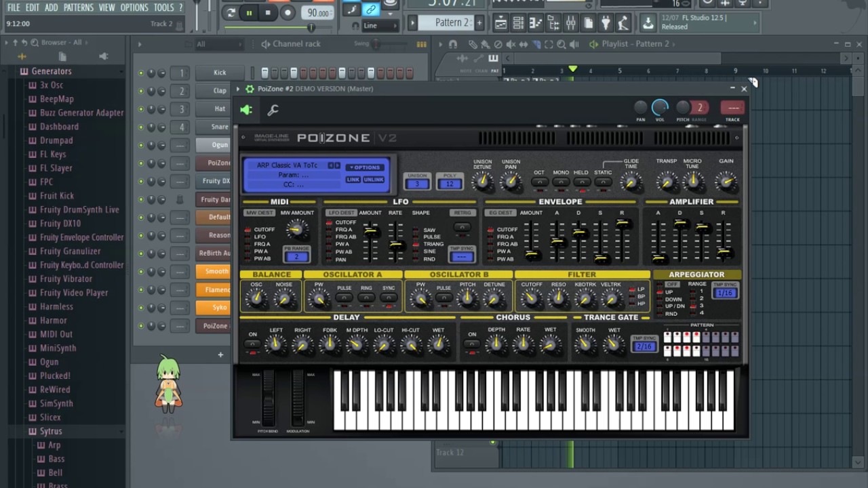The image size is (868, 488).
Task: Pause playback in transport
Action: 249,12
